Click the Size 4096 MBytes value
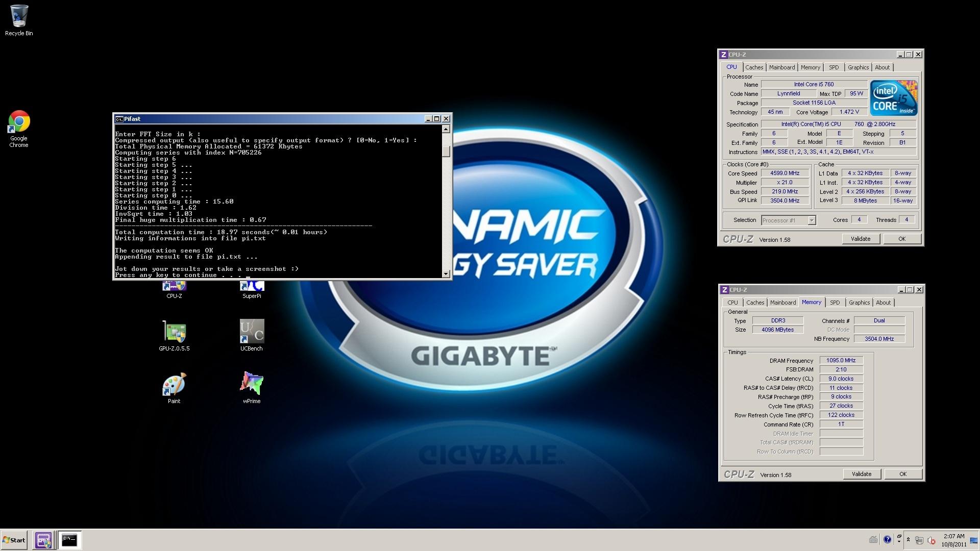This screenshot has height=551, width=980. (778, 330)
